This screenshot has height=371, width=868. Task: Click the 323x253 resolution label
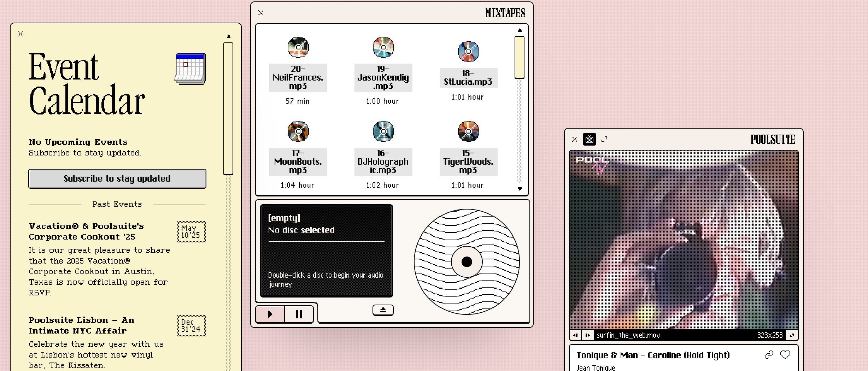[770, 335]
